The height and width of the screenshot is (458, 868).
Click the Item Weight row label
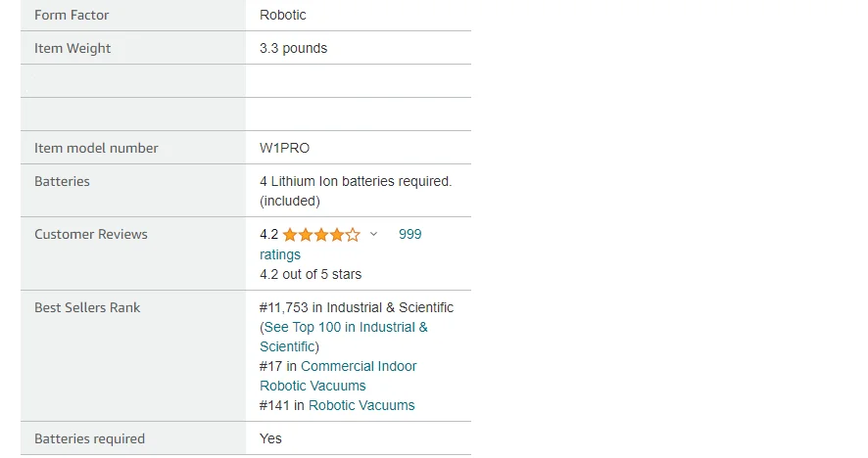pyautogui.click(x=72, y=48)
